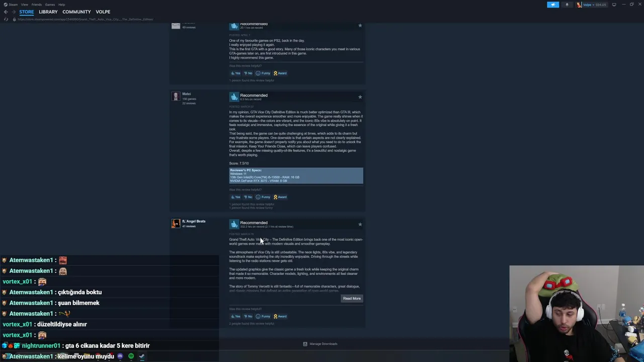
Task: Give an Award to IL'Angel Beats review
Action: pyautogui.click(x=280, y=316)
